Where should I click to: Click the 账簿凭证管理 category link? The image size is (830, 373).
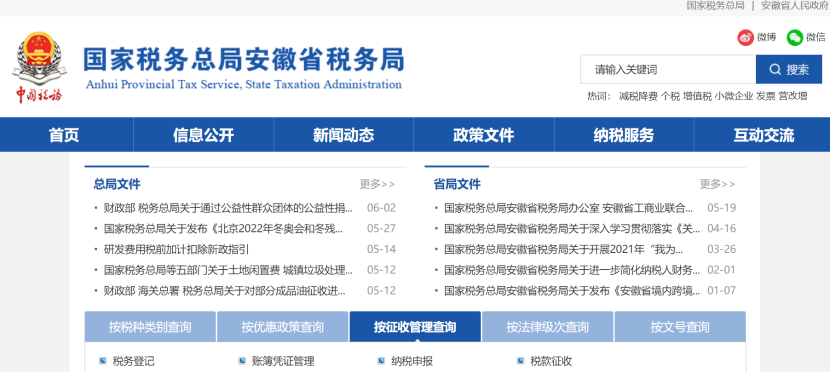[x=283, y=361]
